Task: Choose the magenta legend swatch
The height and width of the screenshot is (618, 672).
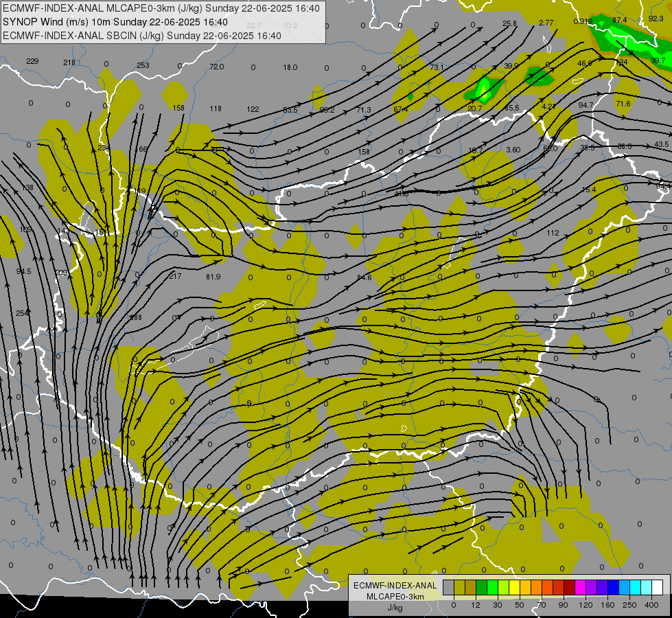Action: coord(580,588)
